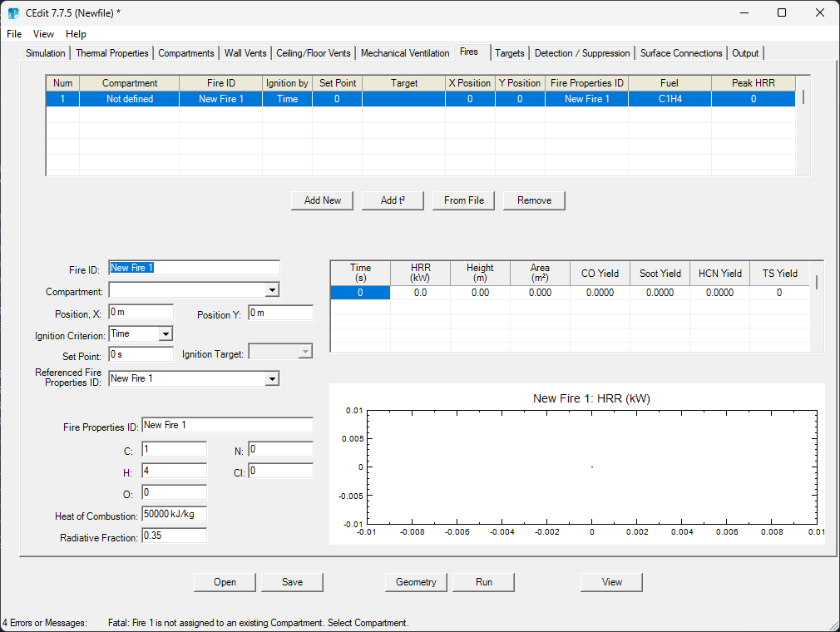Expand the Ignition Criterion dropdown
This screenshot has width=840, height=632.
(166, 333)
